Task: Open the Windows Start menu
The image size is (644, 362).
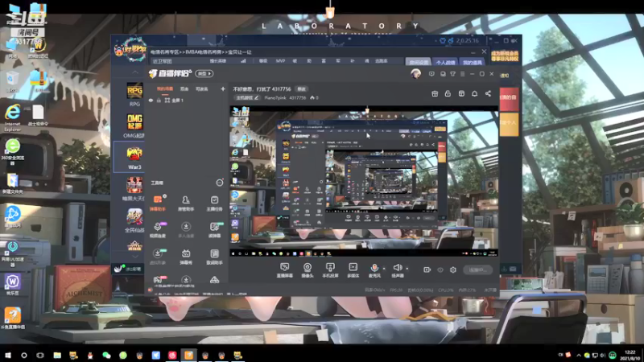Action: tap(7, 355)
